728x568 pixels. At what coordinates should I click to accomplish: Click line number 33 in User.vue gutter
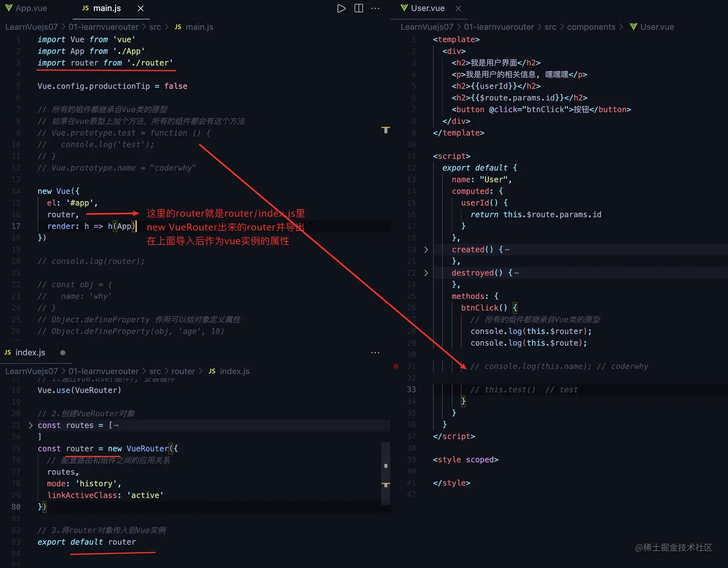click(x=411, y=389)
